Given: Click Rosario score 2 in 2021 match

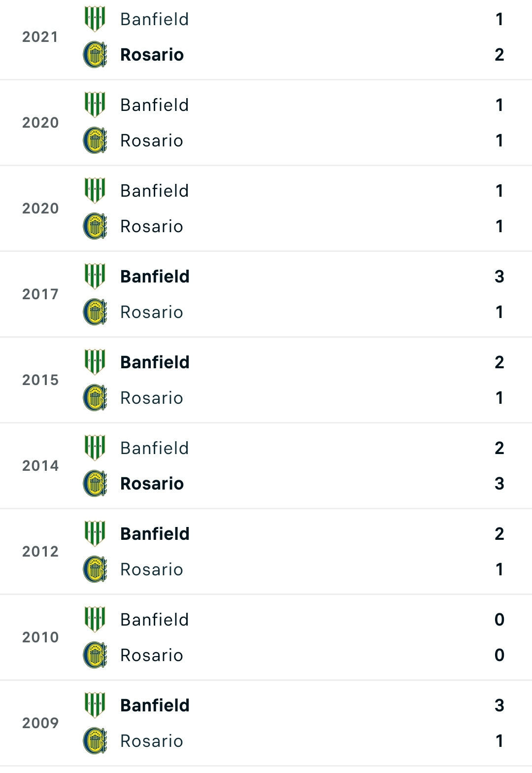Looking at the screenshot, I should click(x=499, y=55).
